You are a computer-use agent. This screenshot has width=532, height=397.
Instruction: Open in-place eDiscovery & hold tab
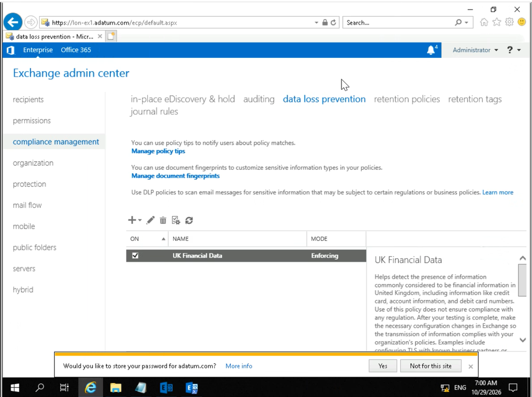pyautogui.click(x=183, y=99)
